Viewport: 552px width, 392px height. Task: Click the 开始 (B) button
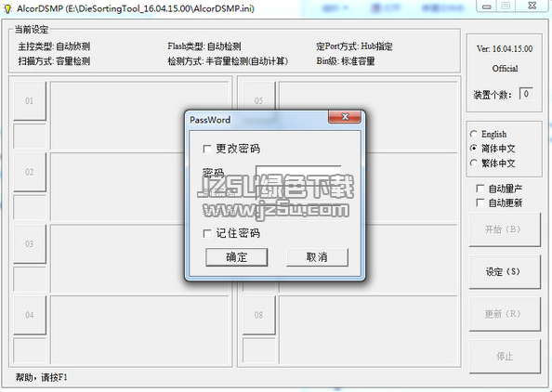point(505,229)
